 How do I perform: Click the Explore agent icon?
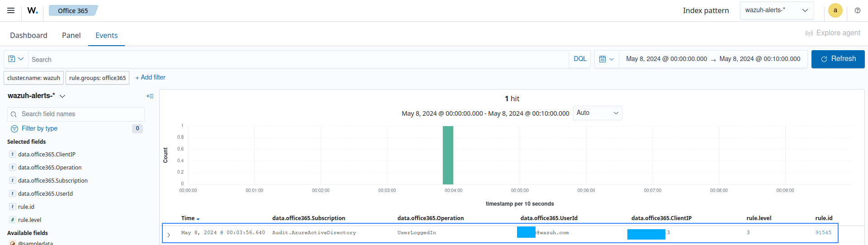tap(809, 33)
